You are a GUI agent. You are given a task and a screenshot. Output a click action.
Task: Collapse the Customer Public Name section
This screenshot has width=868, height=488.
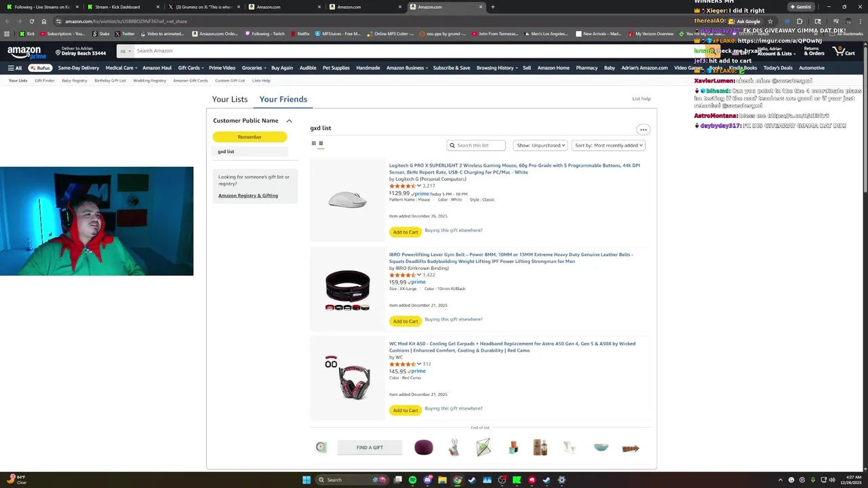pos(289,121)
